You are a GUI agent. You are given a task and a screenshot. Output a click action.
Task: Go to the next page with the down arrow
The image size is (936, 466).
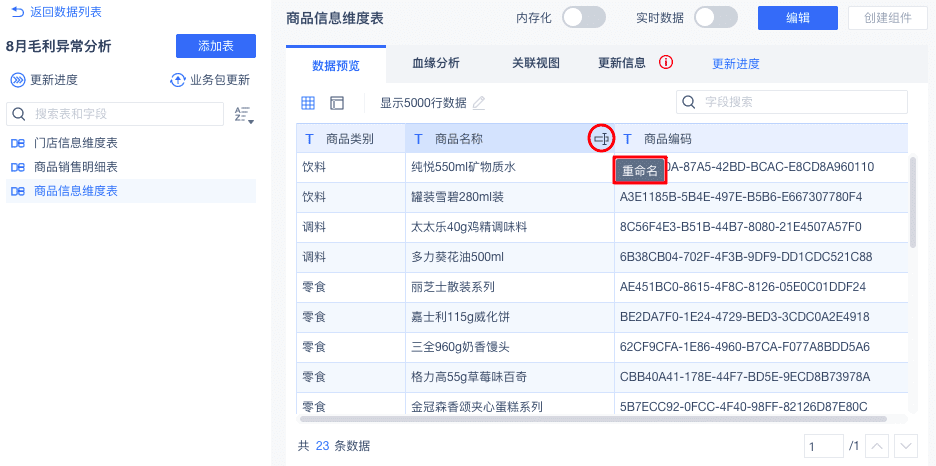tap(906, 446)
